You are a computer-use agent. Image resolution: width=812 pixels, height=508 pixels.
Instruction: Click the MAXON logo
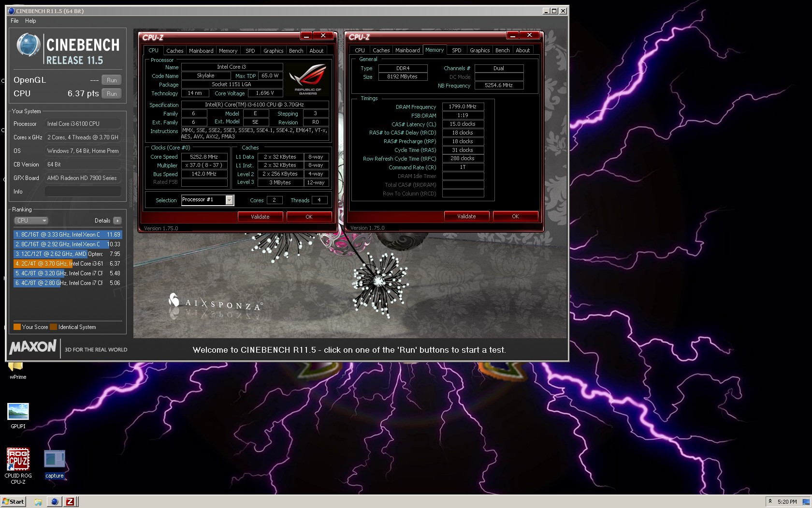click(33, 347)
